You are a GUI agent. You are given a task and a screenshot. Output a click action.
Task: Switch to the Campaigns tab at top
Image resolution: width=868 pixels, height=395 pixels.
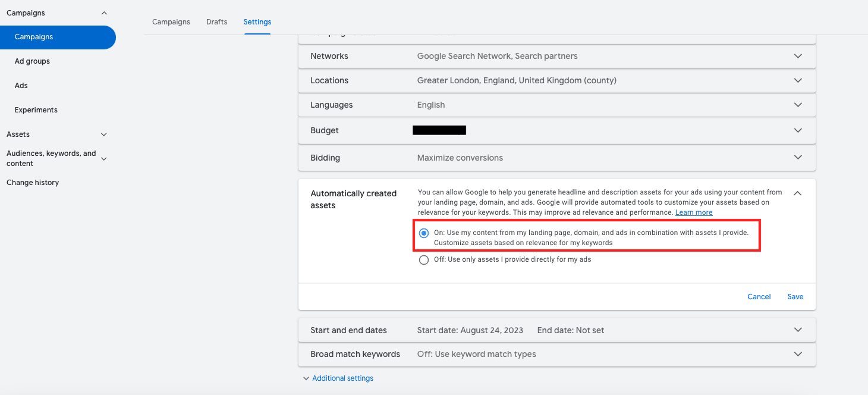click(x=171, y=22)
